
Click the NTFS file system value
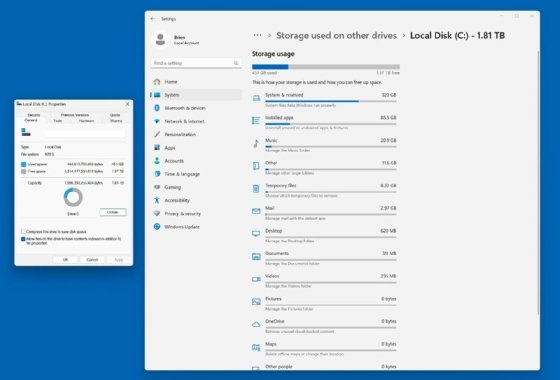49,154
